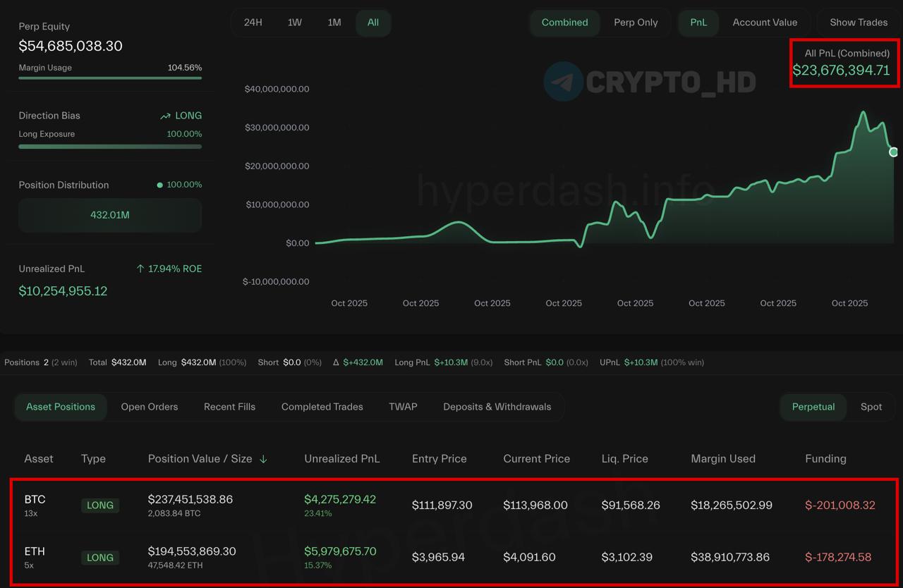Show Account Value on the chart

[765, 23]
